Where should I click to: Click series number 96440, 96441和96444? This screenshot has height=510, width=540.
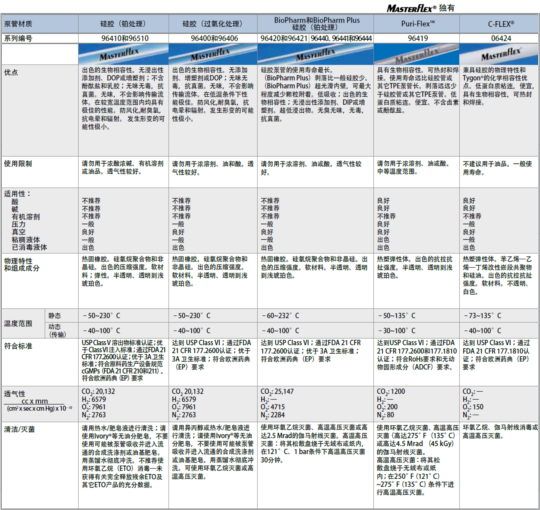coord(341,38)
